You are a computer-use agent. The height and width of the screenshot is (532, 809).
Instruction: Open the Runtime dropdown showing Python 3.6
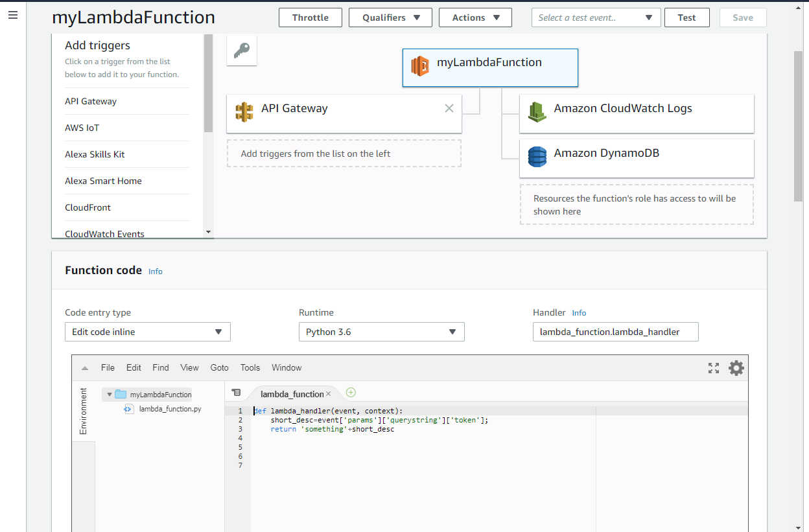coord(381,331)
